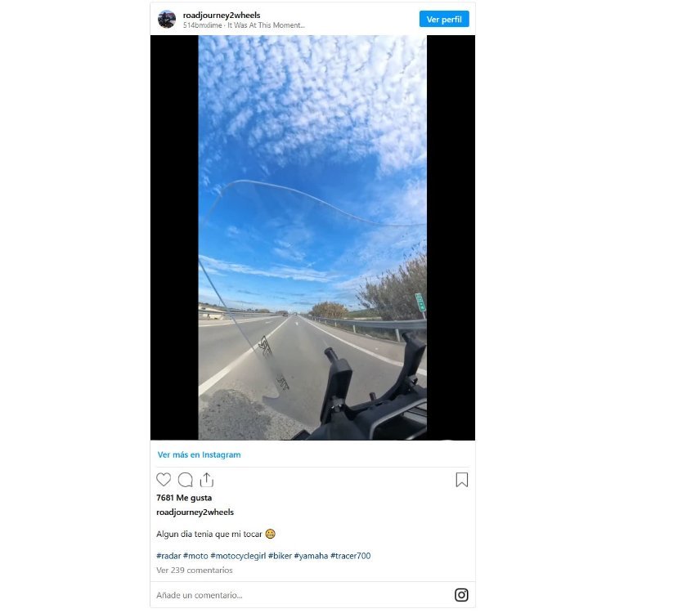Share the post using the share icon
The width and height of the screenshot is (700, 613).
point(207,480)
